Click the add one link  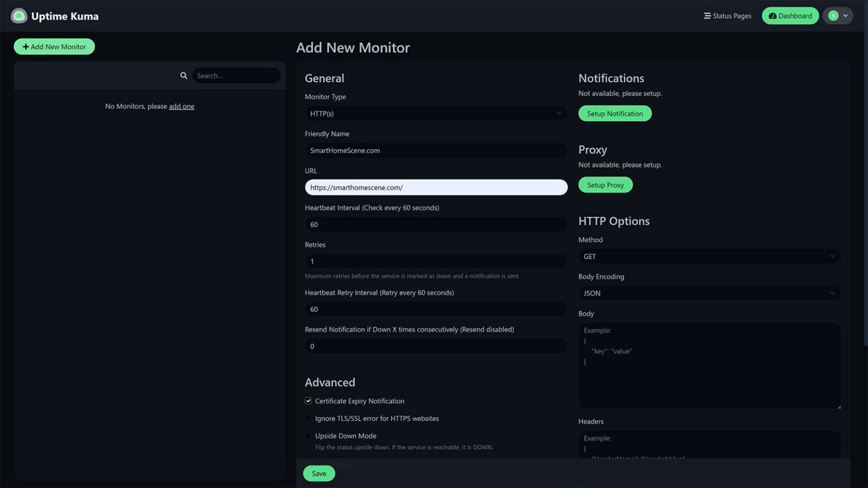181,106
